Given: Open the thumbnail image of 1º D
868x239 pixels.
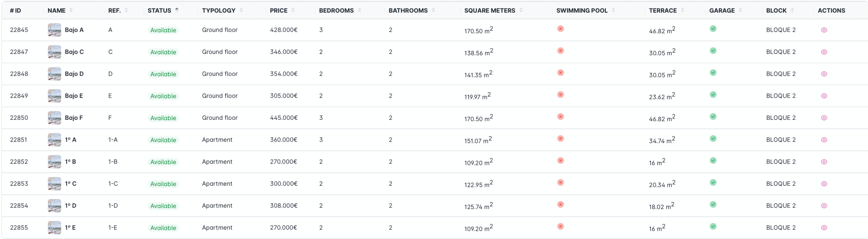Looking at the screenshot, I should coord(54,206).
